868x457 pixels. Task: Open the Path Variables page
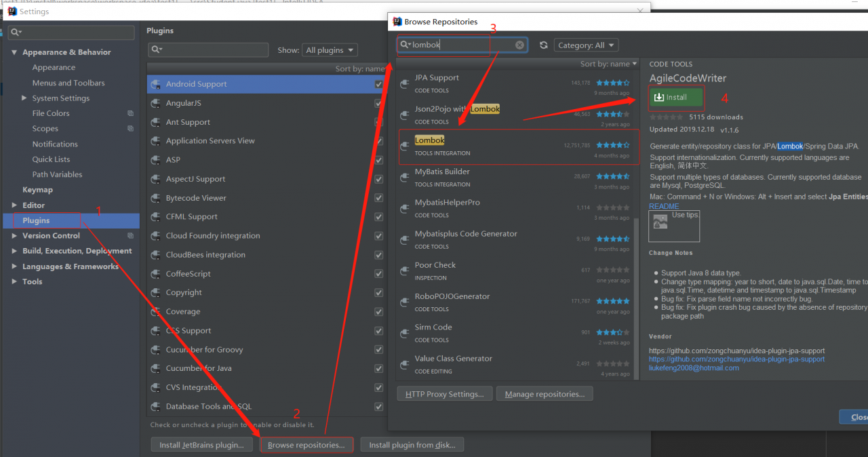point(57,174)
